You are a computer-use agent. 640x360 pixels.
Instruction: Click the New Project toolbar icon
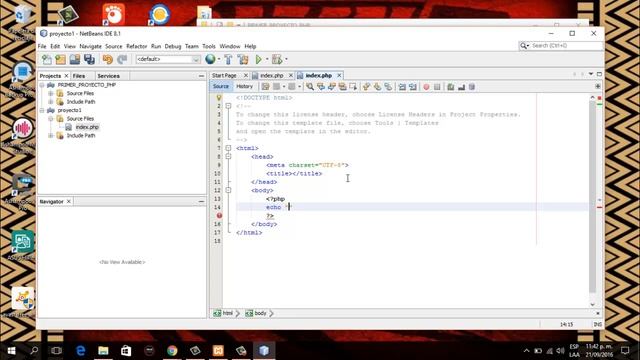click(x=60, y=60)
